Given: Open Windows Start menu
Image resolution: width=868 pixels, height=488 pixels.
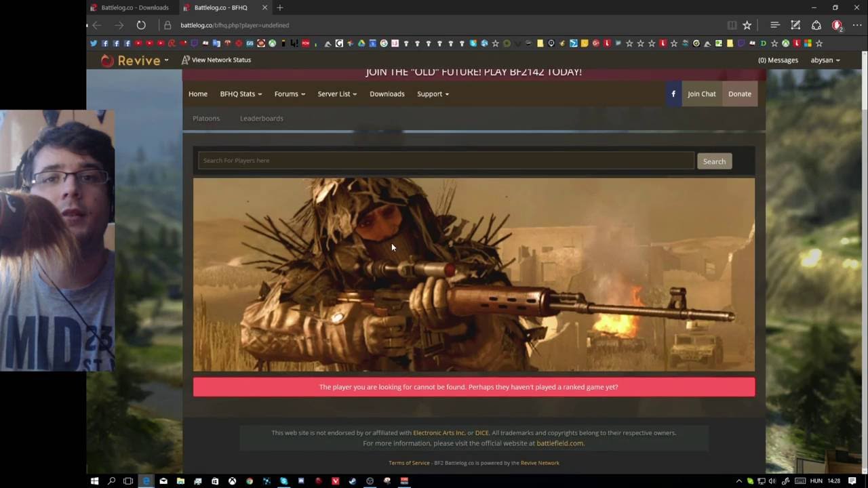Looking at the screenshot, I should coord(95,481).
